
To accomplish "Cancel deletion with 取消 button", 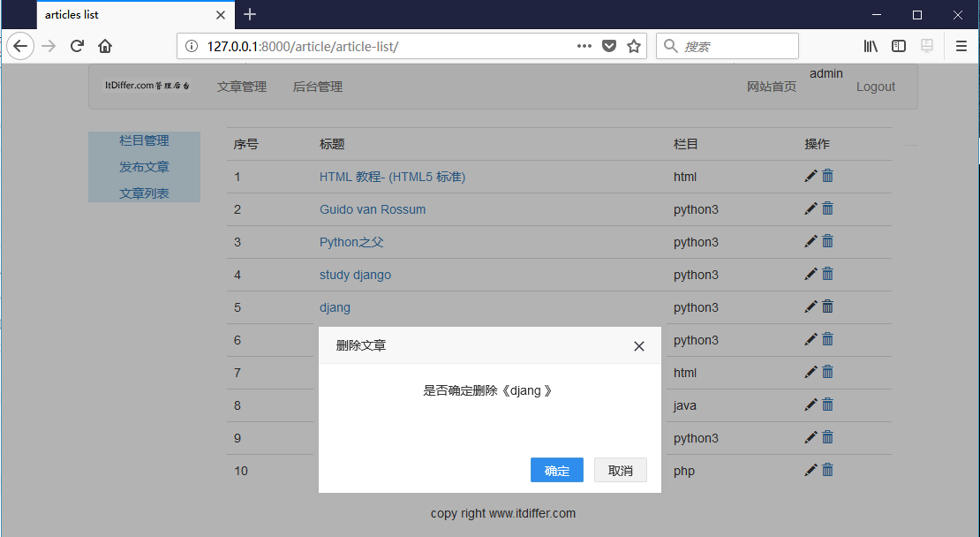I will 621,470.
